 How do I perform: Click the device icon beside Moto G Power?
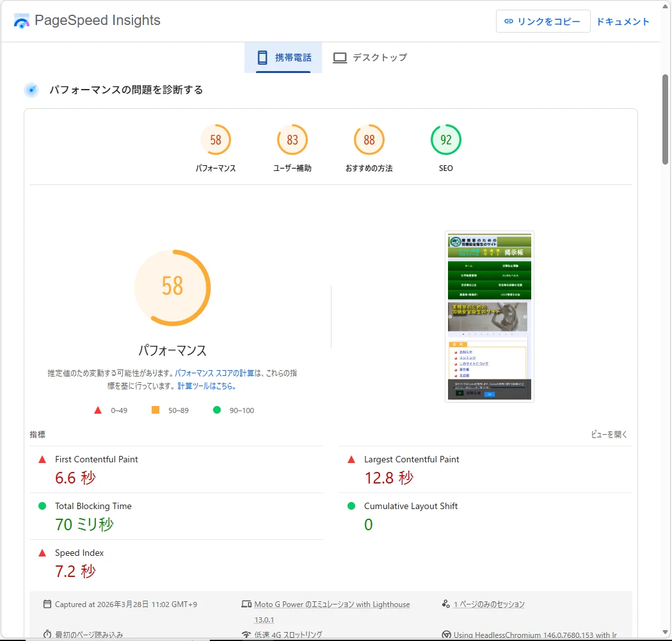[x=246, y=604]
